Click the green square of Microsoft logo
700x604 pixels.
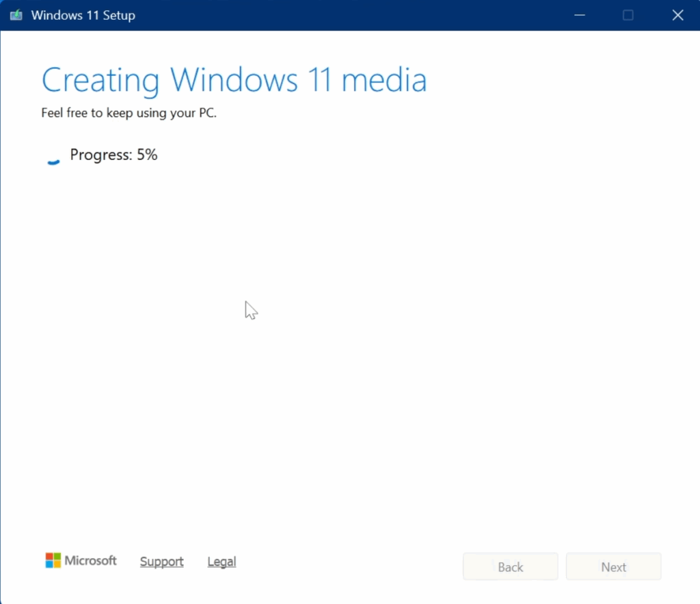[x=57, y=557]
